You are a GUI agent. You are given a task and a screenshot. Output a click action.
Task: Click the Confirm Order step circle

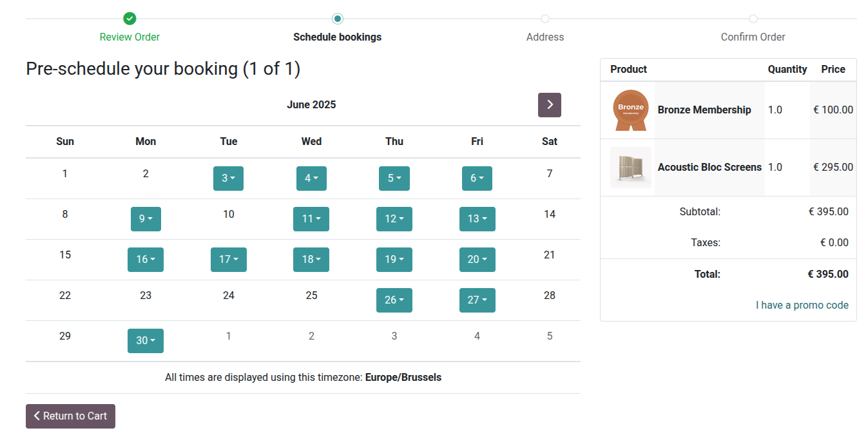(753, 19)
